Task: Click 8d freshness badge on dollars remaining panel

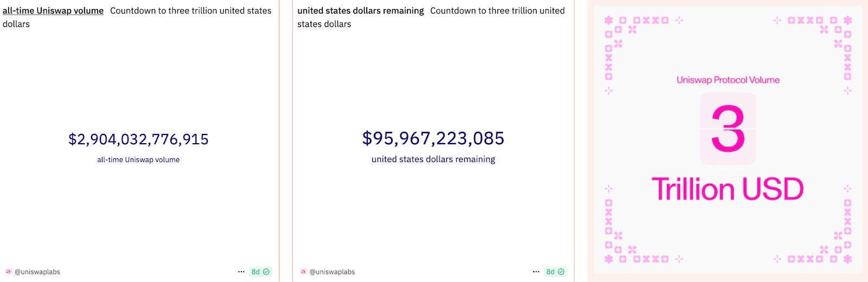Action: tap(555, 272)
